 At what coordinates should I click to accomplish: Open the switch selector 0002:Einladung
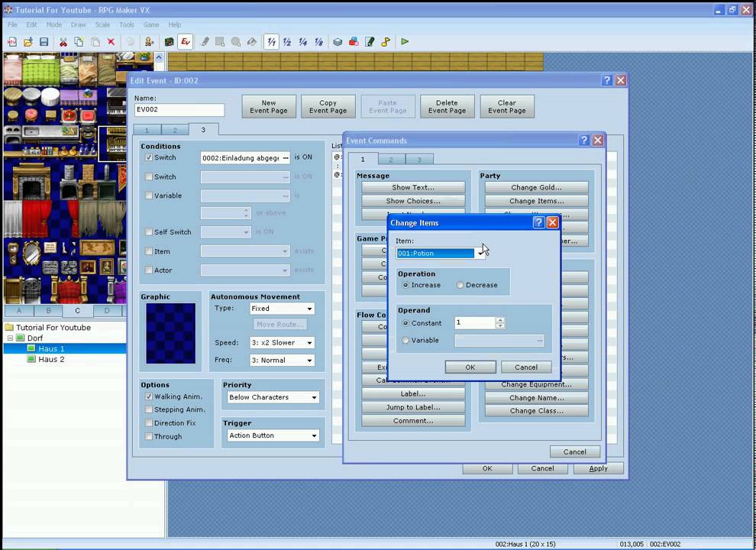pos(245,158)
